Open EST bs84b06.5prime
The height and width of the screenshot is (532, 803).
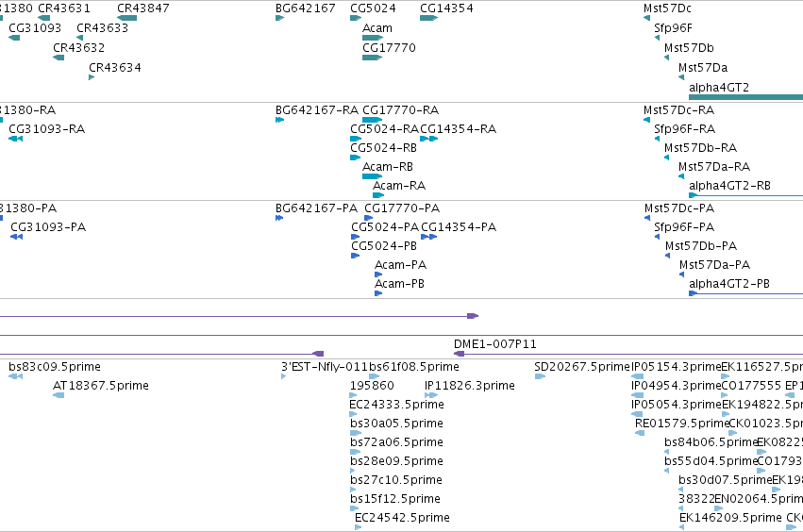pyautogui.click(x=711, y=443)
